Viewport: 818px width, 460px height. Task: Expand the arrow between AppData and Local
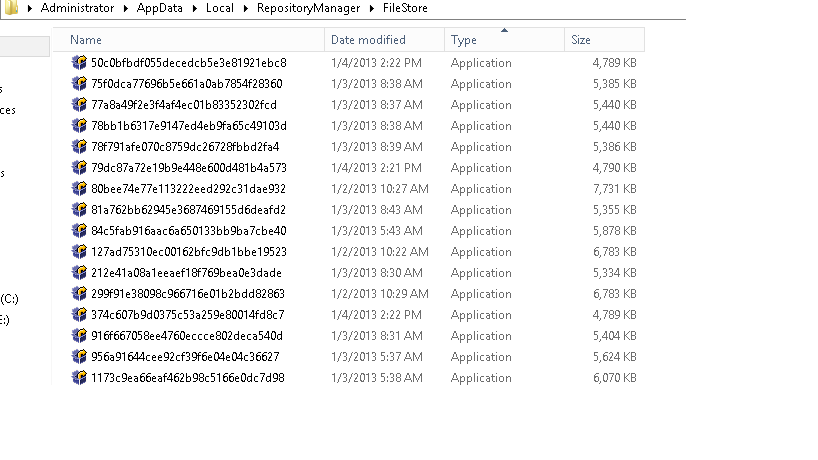click(195, 8)
